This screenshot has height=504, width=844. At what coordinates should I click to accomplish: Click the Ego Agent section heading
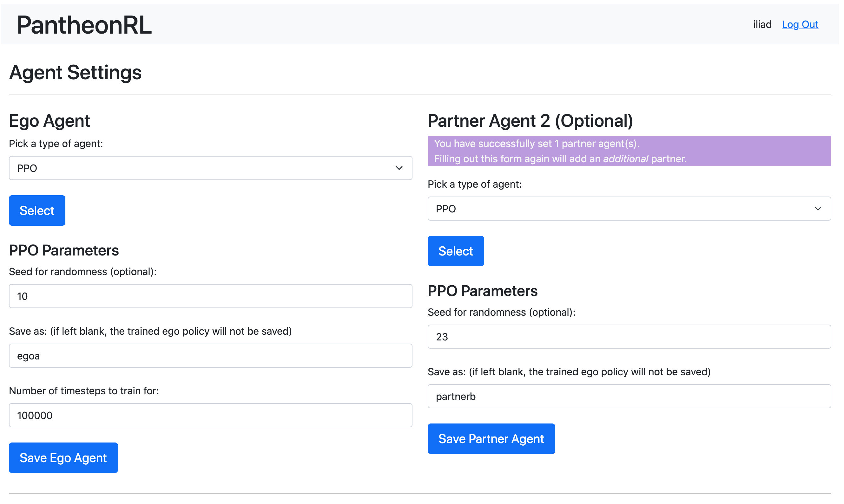[49, 121]
